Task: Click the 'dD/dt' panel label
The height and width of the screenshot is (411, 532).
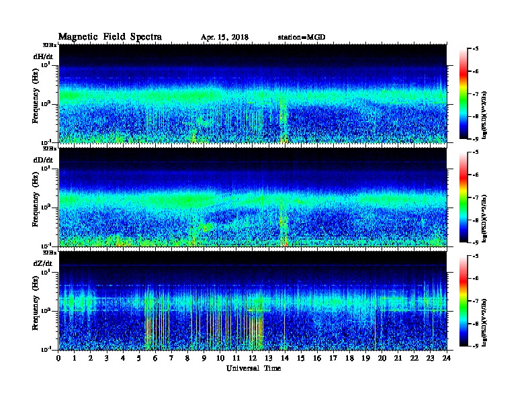Action: click(x=43, y=160)
